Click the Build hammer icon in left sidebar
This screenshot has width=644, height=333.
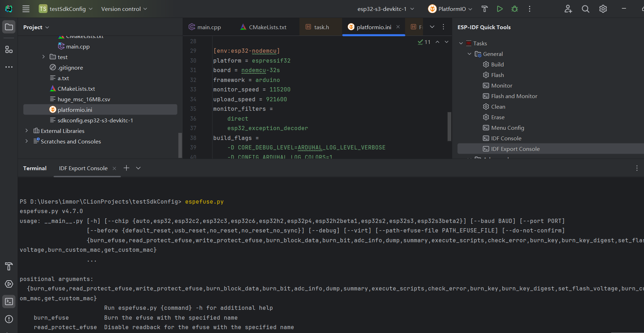(x=9, y=266)
